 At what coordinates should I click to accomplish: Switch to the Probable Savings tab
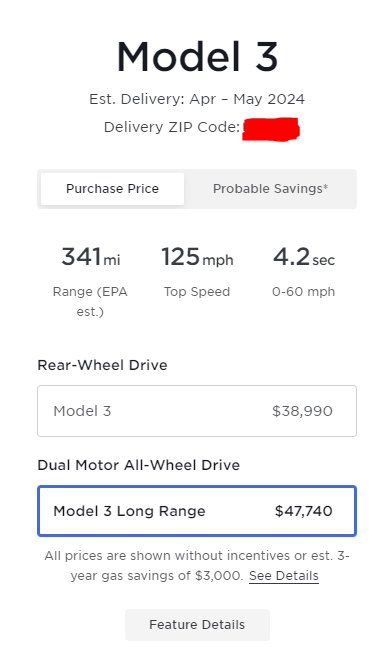[x=270, y=189]
